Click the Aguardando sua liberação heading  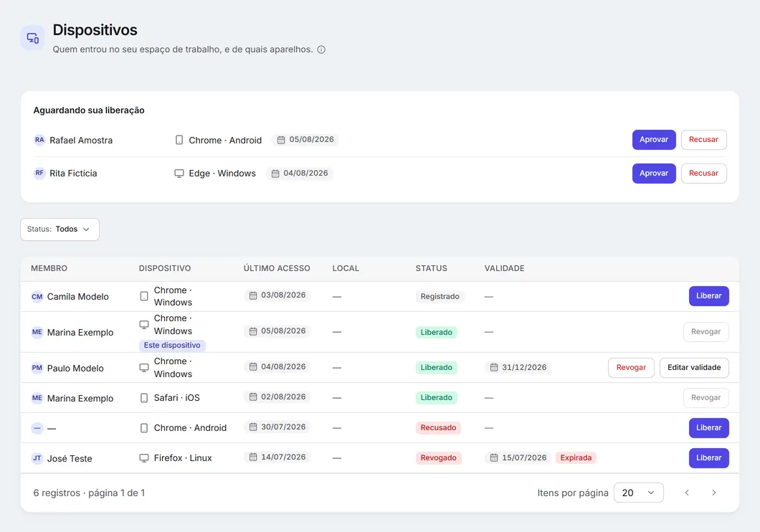point(89,110)
